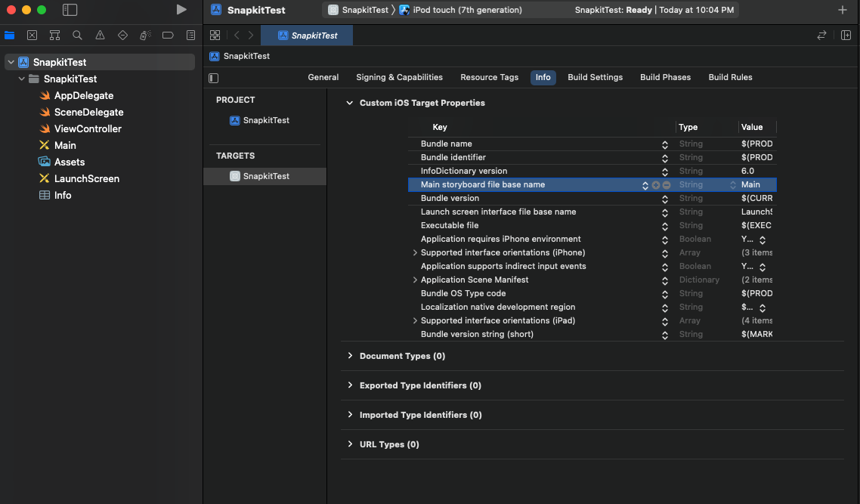Add an editor pane on the right
Image resolution: width=860 pixels, height=504 pixels.
tap(846, 35)
